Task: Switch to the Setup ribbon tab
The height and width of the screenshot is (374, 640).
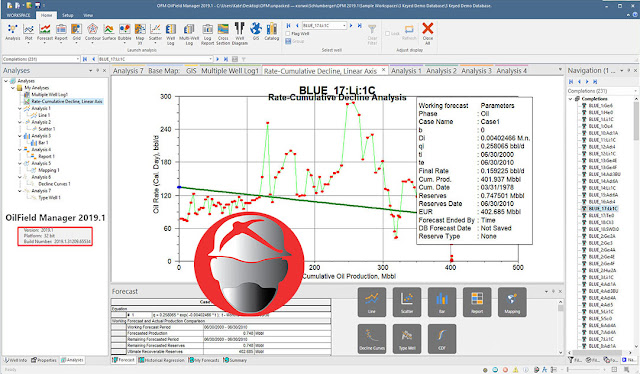Action: click(68, 15)
